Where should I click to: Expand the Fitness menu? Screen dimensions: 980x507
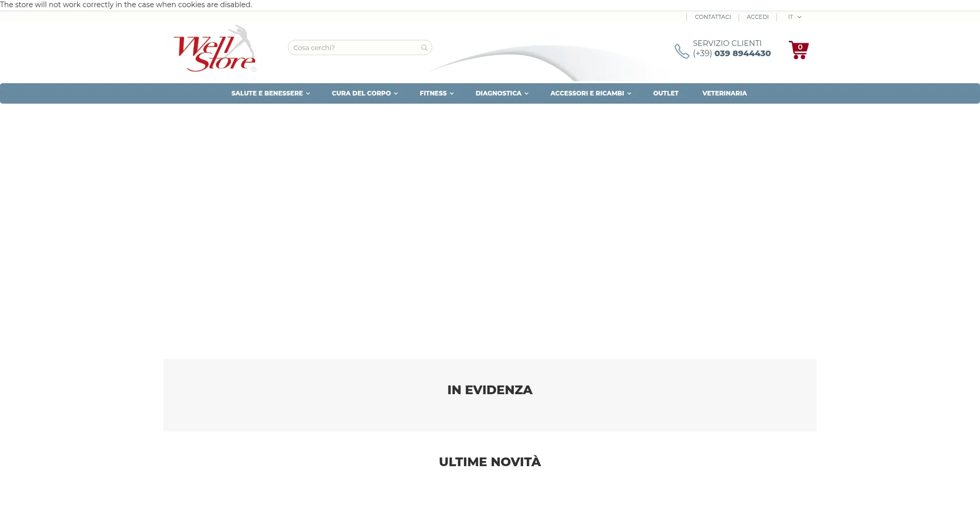coord(436,93)
